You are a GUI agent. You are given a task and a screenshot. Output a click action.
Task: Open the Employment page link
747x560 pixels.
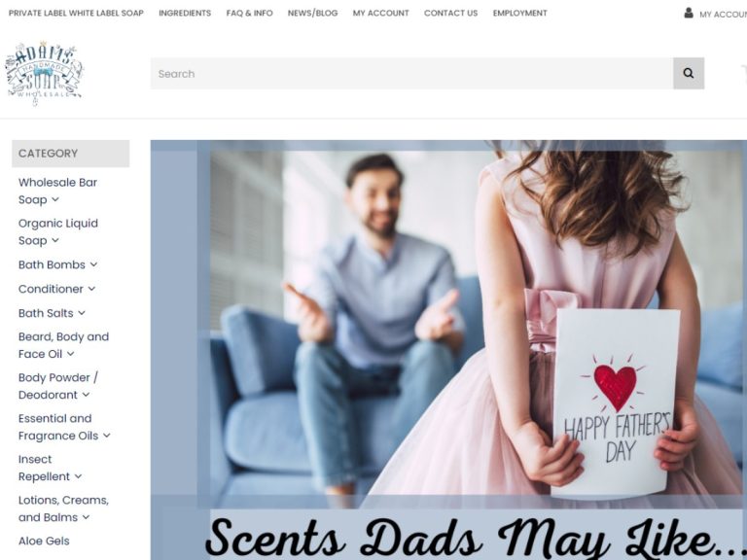tap(519, 14)
